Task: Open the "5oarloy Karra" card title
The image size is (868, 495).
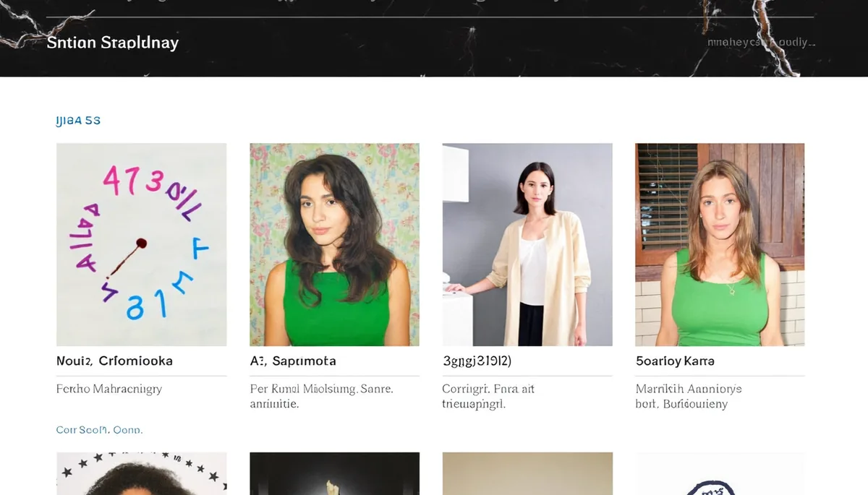Action: click(675, 361)
